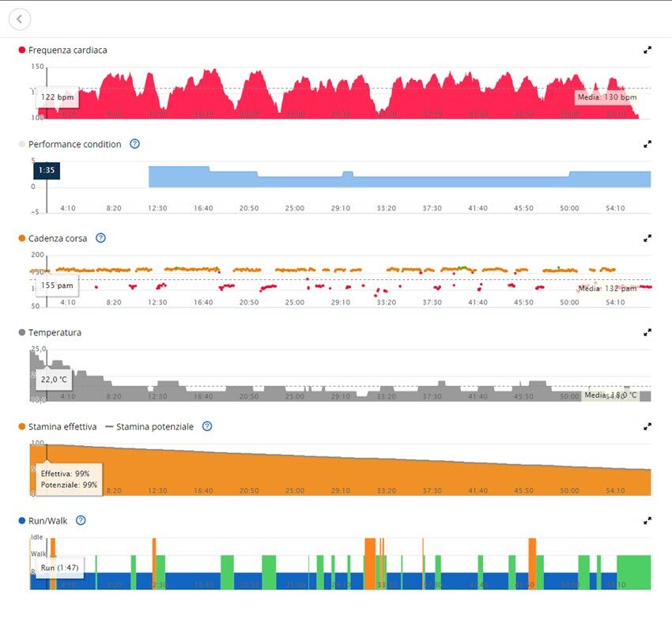Open the Performance condition help icon
This screenshot has height=620, width=672.
pos(134,144)
